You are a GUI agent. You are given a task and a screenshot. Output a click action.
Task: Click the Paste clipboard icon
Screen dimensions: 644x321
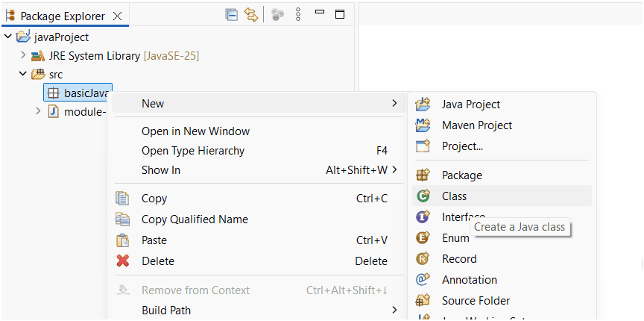click(x=122, y=240)
